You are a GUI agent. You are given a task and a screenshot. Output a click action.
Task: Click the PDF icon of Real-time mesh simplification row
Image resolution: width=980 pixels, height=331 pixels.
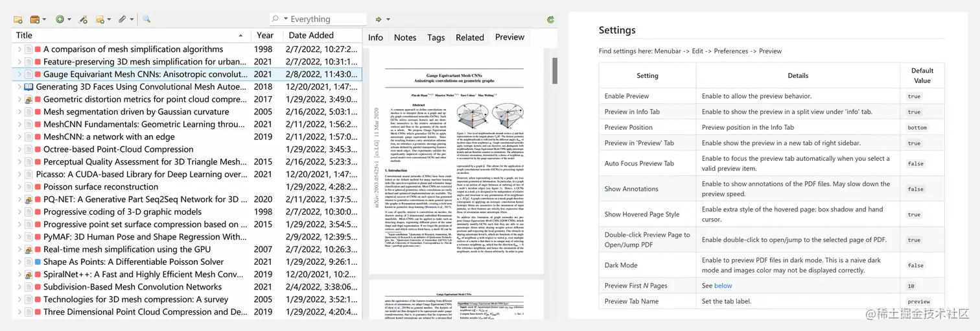coord(29,249)
